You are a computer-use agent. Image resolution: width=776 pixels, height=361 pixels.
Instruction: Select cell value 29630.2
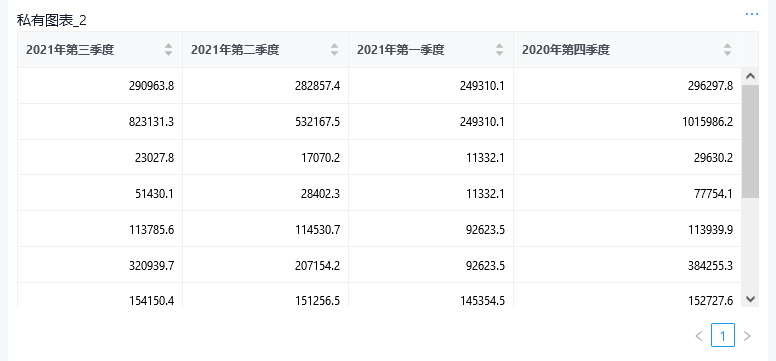[713, 157]
